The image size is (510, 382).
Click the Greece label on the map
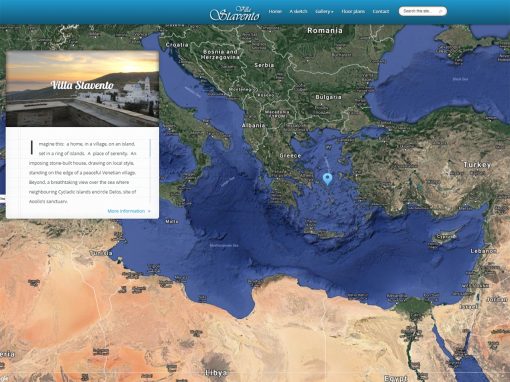[x=290, y=156]
